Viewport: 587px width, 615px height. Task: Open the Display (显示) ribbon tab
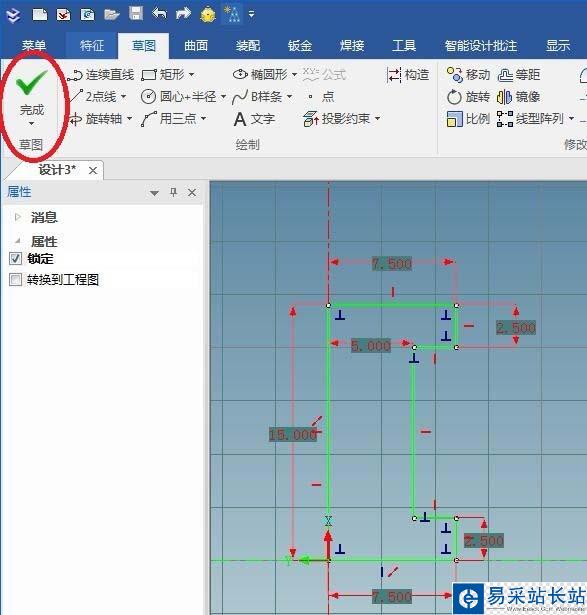click(558, 45)
